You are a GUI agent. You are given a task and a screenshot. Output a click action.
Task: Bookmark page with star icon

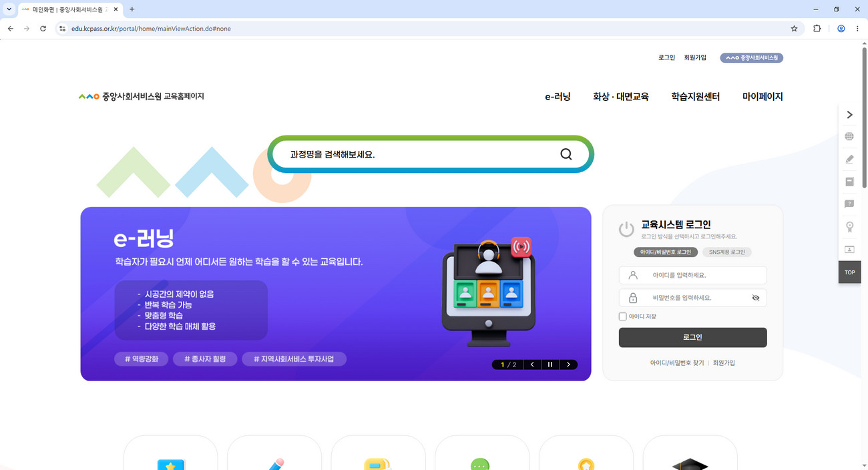click(794, 29)
